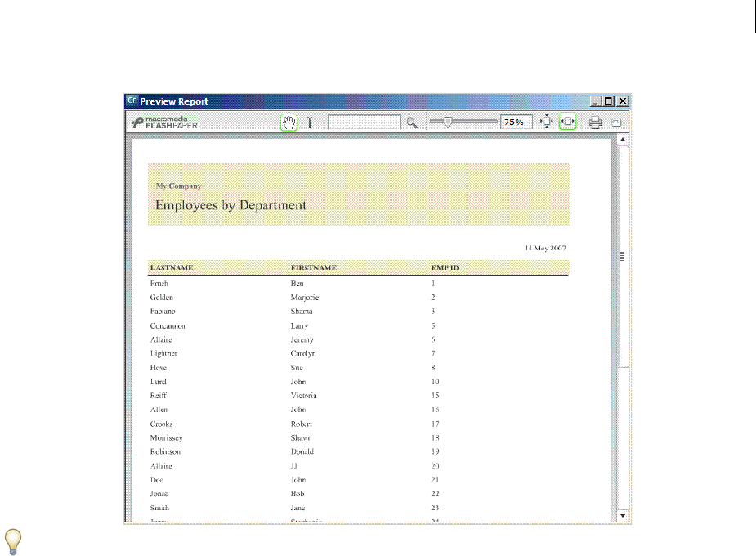Click the Employees by Department title
Image resolution: width=756 pixels, height=556 pixels.
(x=230, y=205)
